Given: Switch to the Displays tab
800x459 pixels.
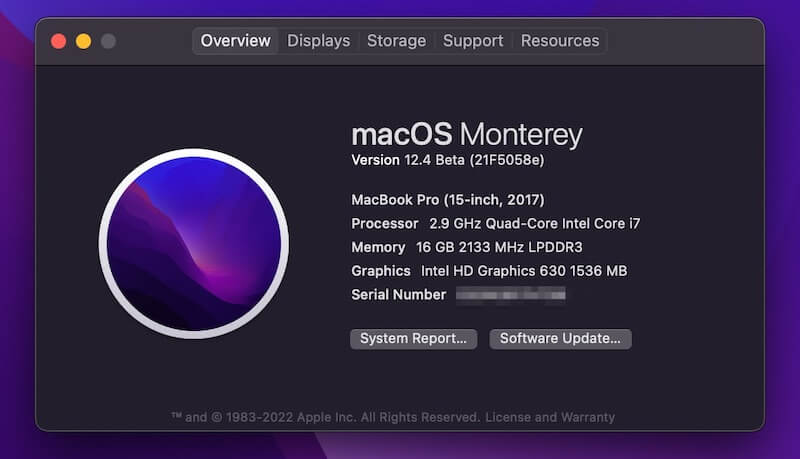Looking at the screenshot, I should pos(318,41).
